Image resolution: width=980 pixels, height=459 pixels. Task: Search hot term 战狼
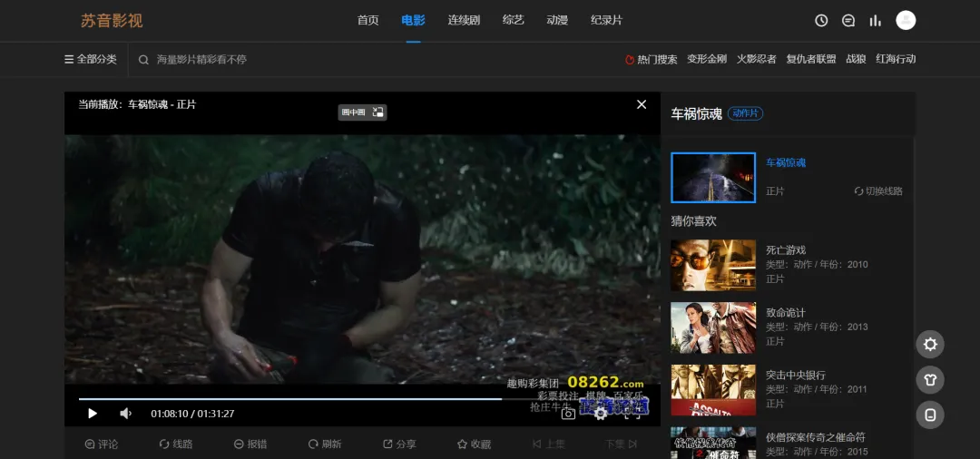tap(857, 59)
